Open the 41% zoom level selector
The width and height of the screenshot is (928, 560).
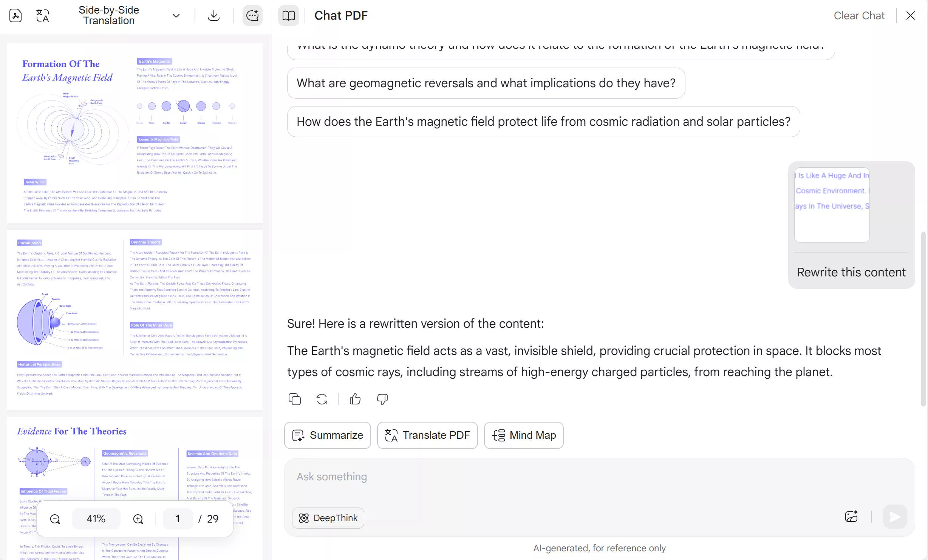click(x=96, y=519)
